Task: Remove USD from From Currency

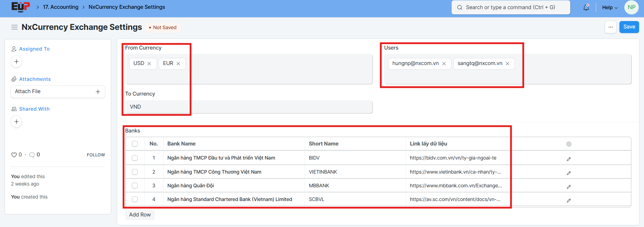Action: 149,64
